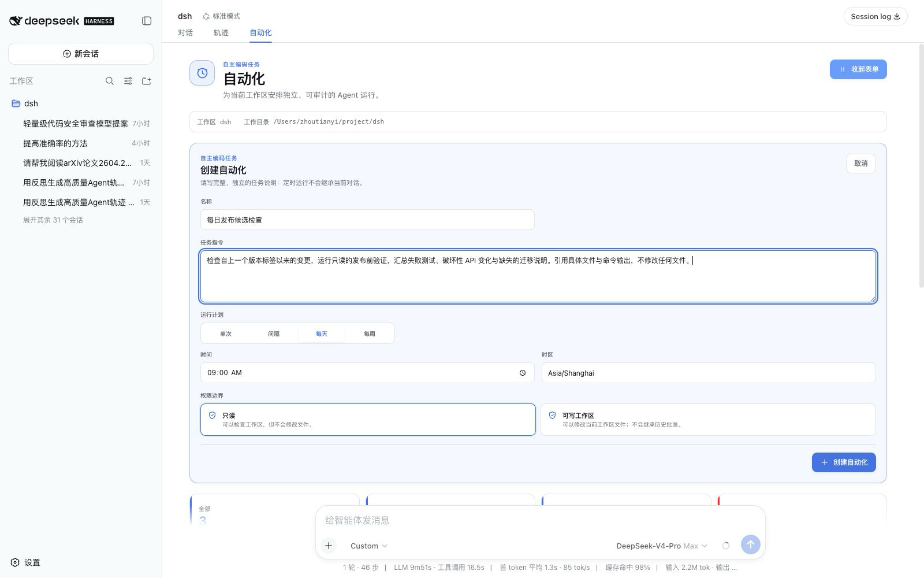
Task: Download Session log
Action: (875, 16)
